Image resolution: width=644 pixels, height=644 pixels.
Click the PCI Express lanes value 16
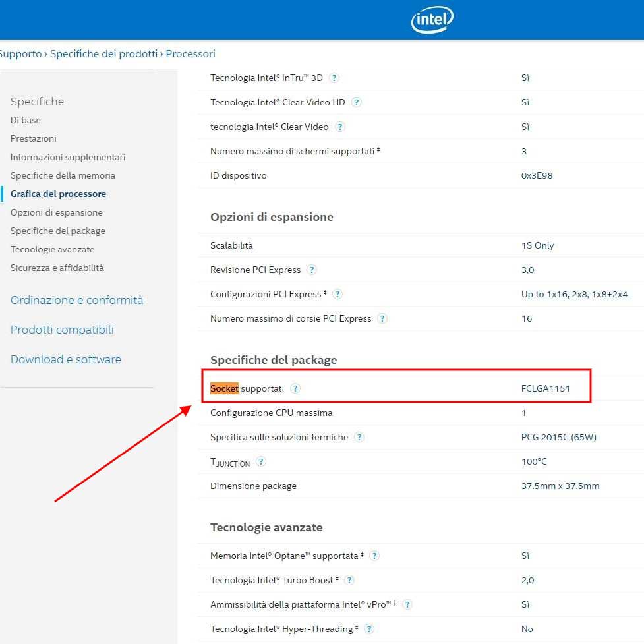527,319
